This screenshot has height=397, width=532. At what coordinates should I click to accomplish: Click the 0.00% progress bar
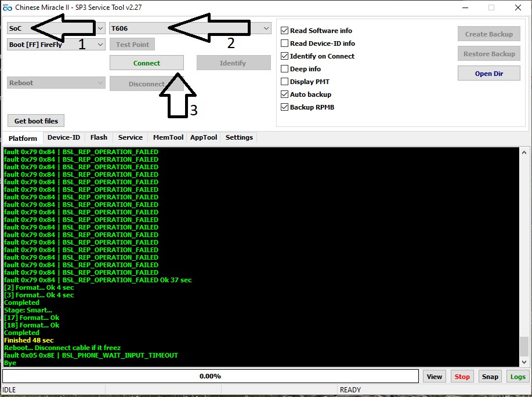point(211,376)
